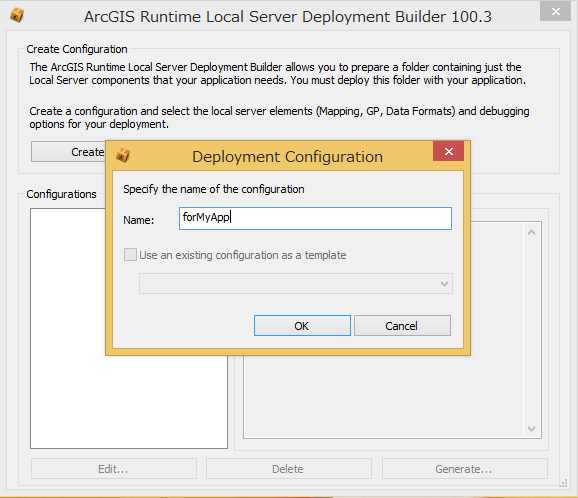Click 'Specify the name of the configuration' text
The height and width of the screenshot is (498, 578).
pyautogui.click(x=214, y=189)
